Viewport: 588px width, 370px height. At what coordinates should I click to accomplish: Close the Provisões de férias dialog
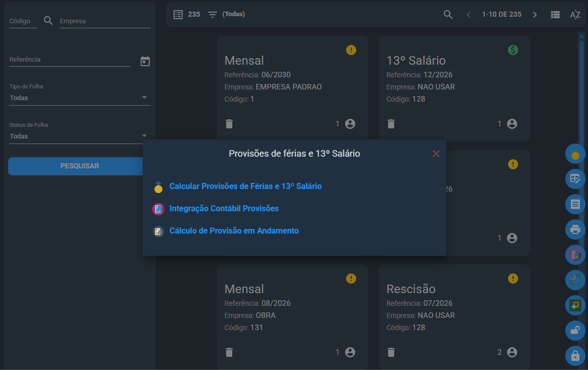pyautogui.click(x=436, y=154)
